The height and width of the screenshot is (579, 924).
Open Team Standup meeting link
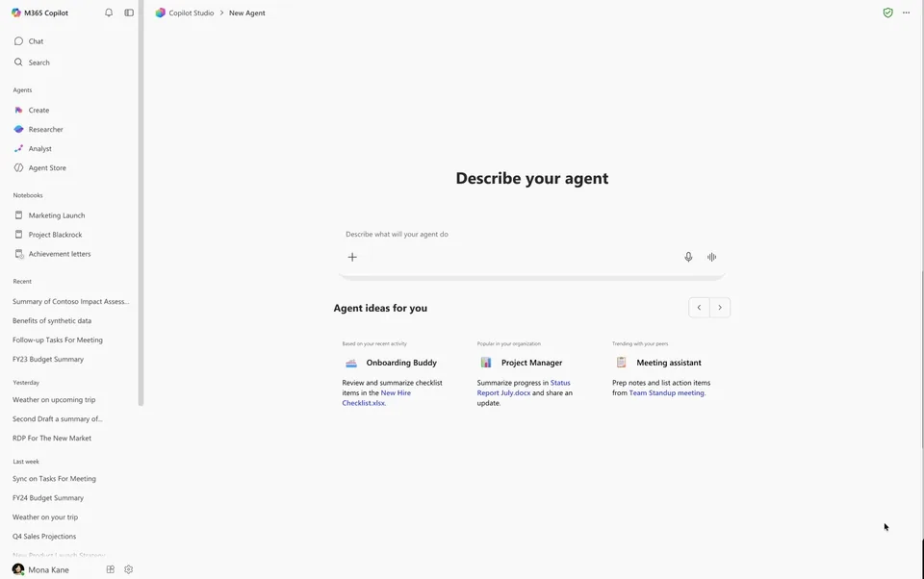[x=666, y=392]
